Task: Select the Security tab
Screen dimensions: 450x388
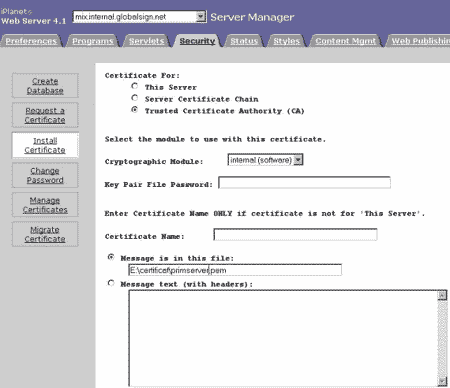Action: (197, 41)
